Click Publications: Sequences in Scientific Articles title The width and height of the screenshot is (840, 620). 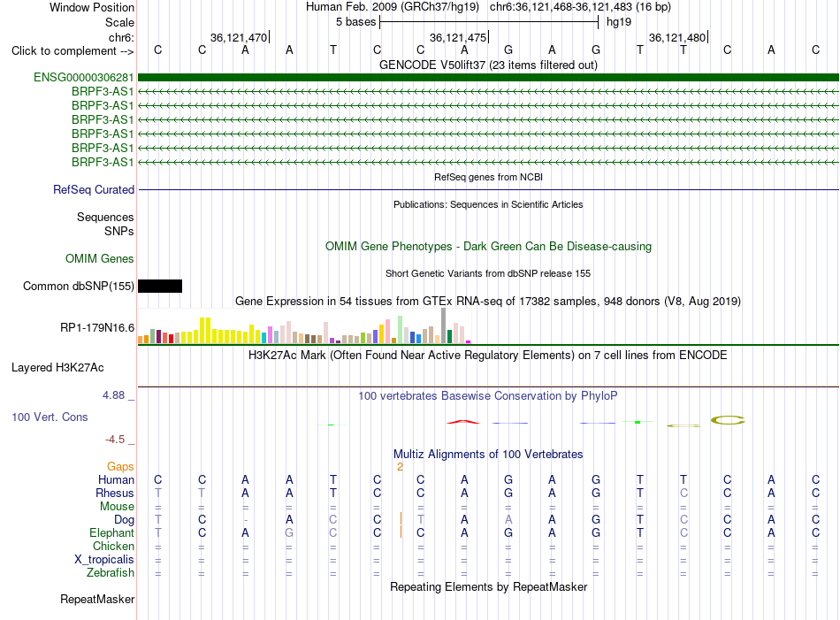pos(488,204)
